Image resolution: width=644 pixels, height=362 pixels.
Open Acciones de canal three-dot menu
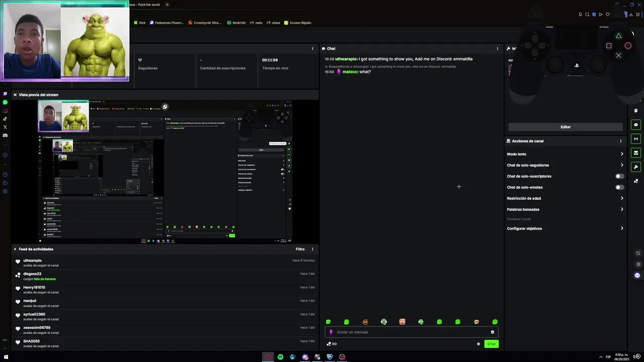click(x=620, y=141)
